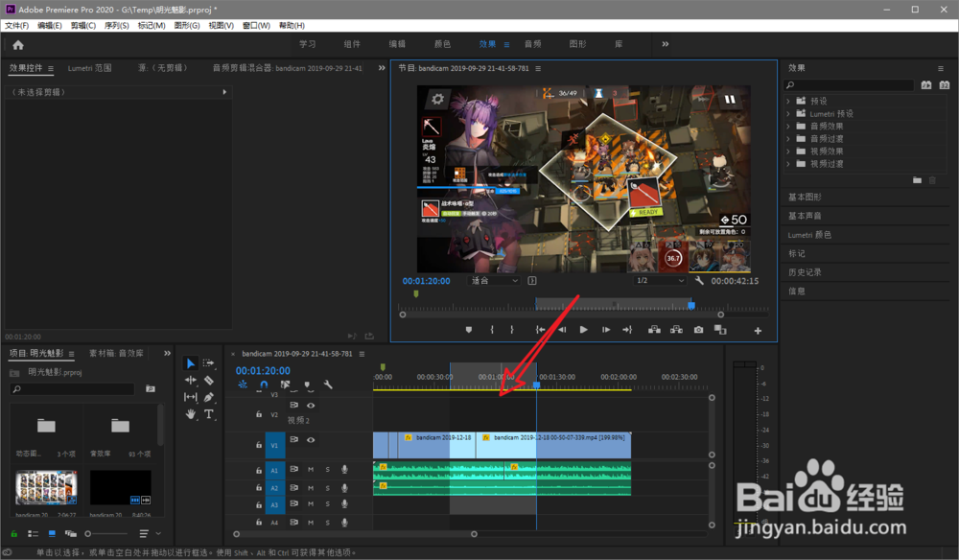
Task: Step forward one frame
Action: (x=605, y=330)
